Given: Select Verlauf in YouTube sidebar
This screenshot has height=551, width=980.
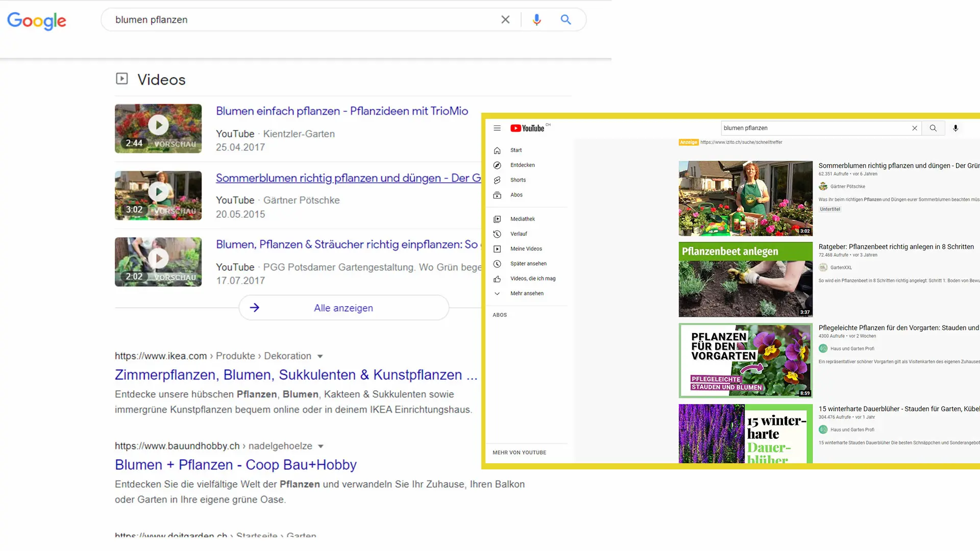Looking at the screenshot, I should [519, 234].
